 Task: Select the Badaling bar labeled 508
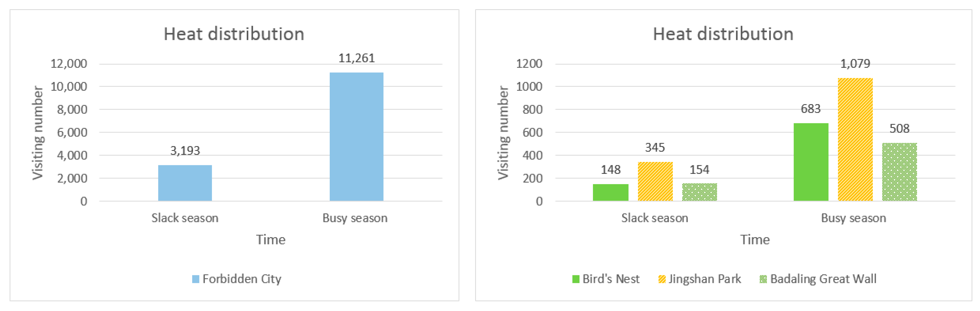[899, 172]
